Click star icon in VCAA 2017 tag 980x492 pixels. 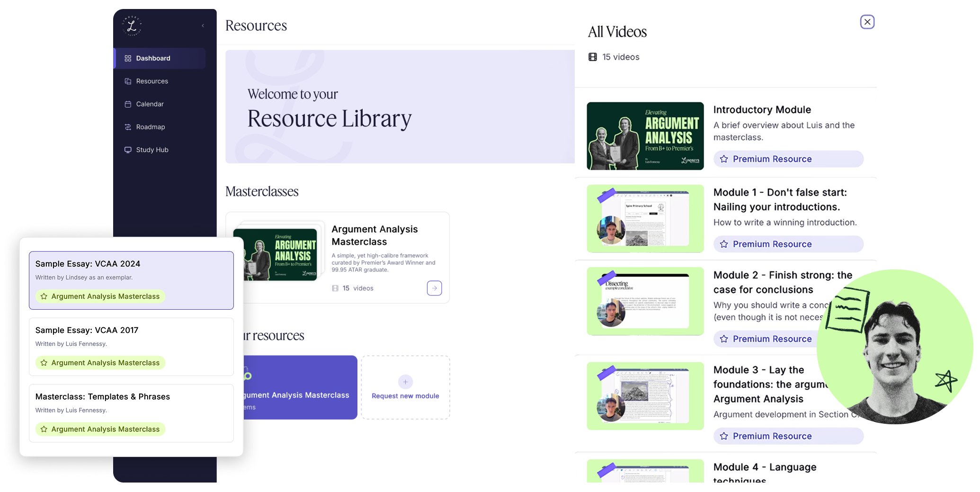click(x=44, y=363)
